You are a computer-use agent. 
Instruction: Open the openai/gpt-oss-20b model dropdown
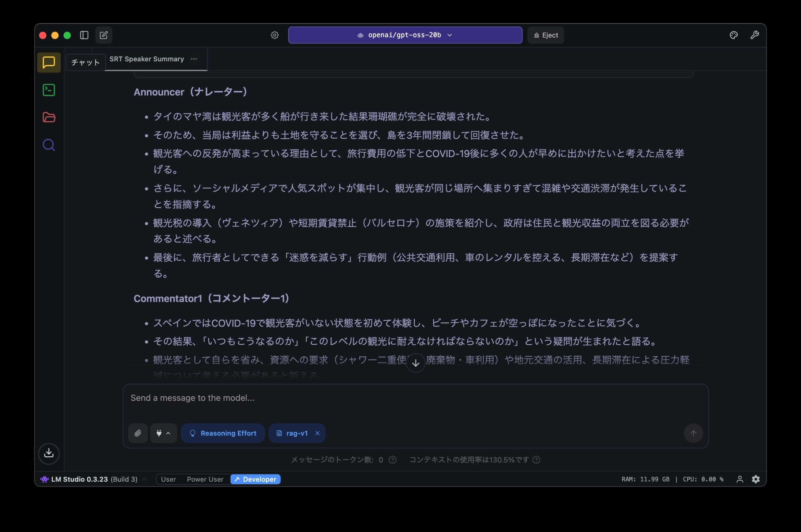pos(405,35)
